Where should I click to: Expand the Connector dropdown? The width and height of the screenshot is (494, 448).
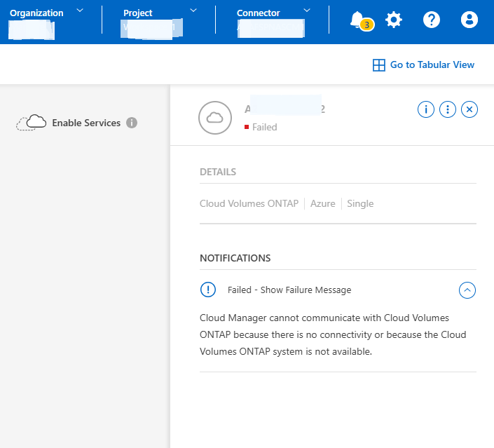pyautogui.click(x=307, y=11)
